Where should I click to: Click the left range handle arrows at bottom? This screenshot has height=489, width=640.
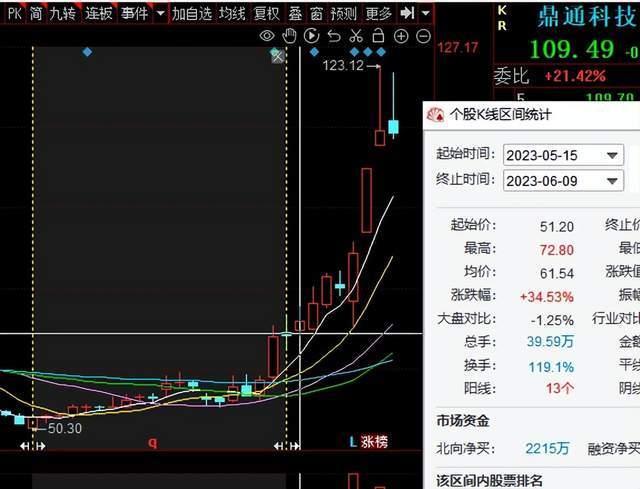(33, 446)
